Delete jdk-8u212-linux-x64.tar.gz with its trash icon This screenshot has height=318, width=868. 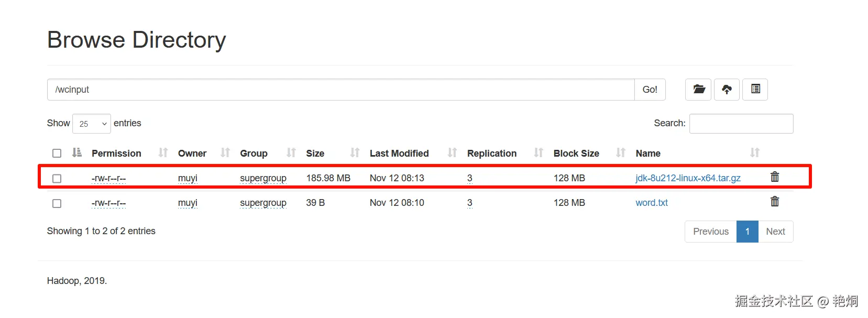775,177
